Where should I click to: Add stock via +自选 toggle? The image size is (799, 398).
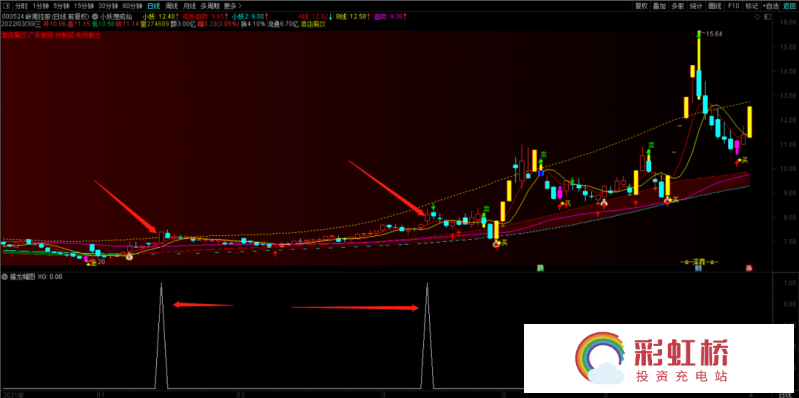(x=772, y=7)
